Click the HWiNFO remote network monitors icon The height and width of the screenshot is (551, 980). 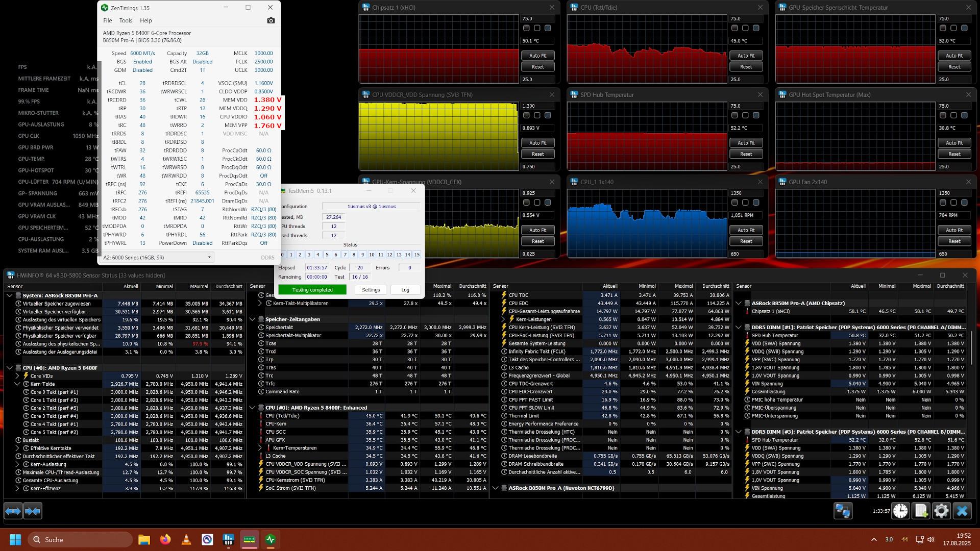click(x=843, y=511)
